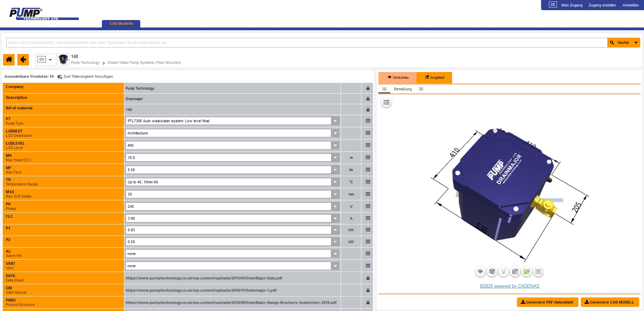Click Generiere CAD MODELL button
Viewport: 644px width, 311px height.
tap(610, 302)
